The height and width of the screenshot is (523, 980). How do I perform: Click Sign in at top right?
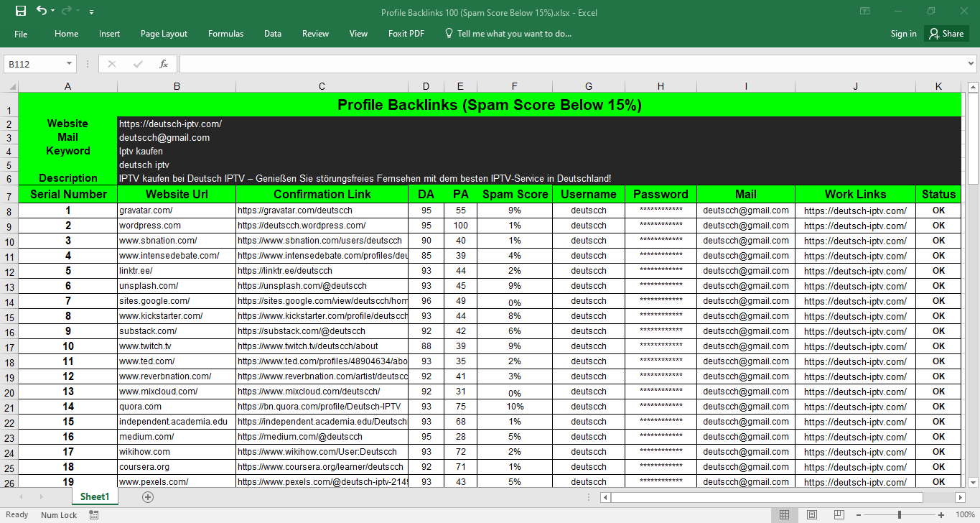pyautogui.click(x=902, y=33)
